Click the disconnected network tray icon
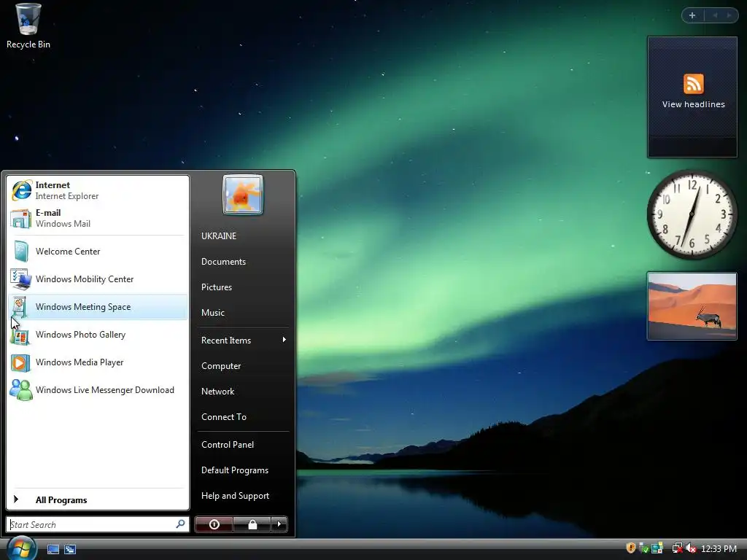Screen dimensions: 747x560 point(677,548)
